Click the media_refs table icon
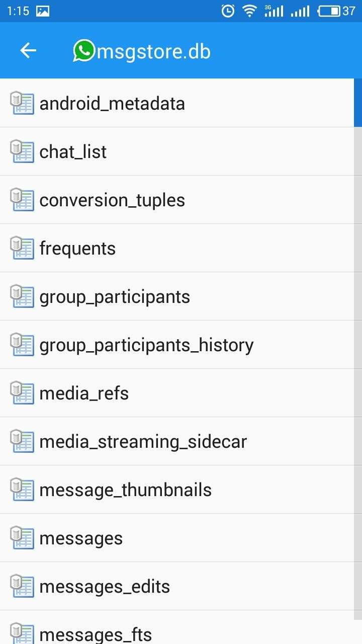Viewport: 362px width, 644px height. pos(22,393)
